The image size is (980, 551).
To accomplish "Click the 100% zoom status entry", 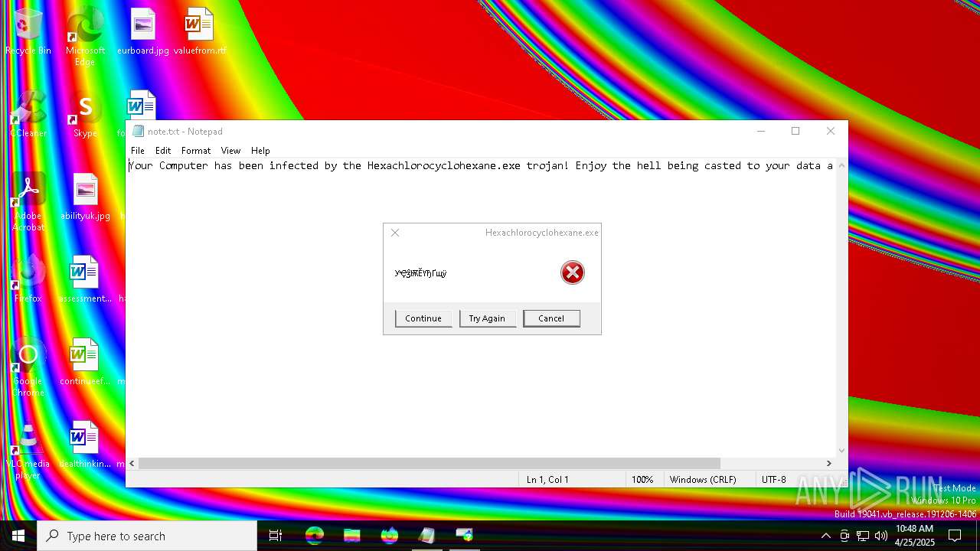I will [642, 480].
